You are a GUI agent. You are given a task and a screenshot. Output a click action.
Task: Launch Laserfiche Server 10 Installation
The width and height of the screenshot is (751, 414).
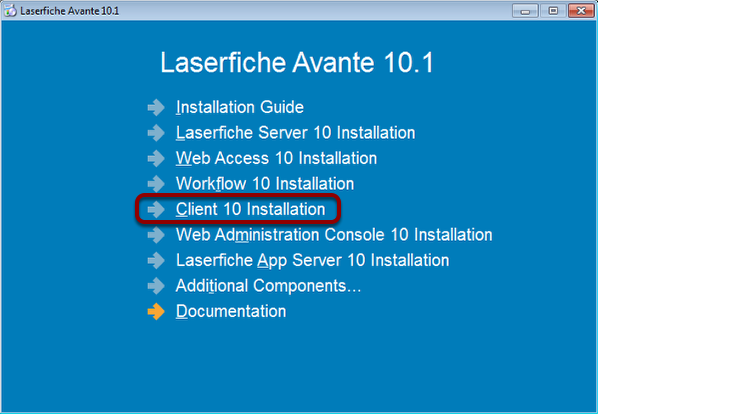coord(295,133)
